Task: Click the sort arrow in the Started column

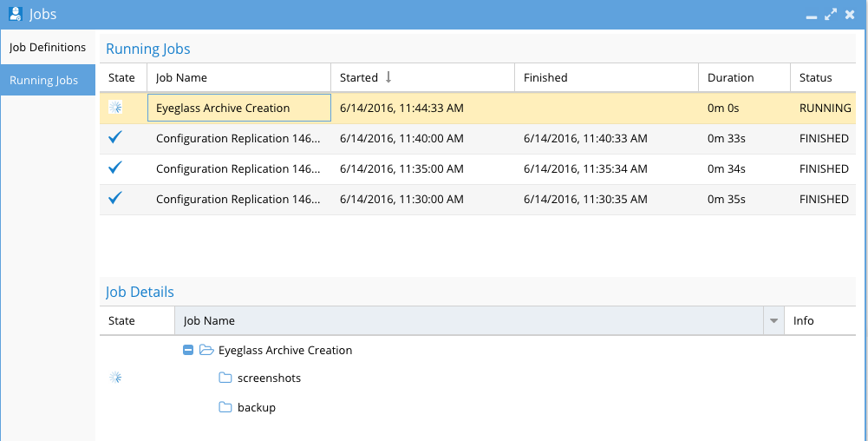Action: [388, 77]
